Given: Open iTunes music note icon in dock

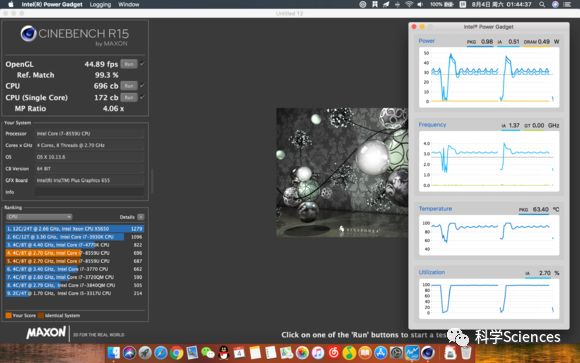Looking at the screenshot, I should point(318,353).
